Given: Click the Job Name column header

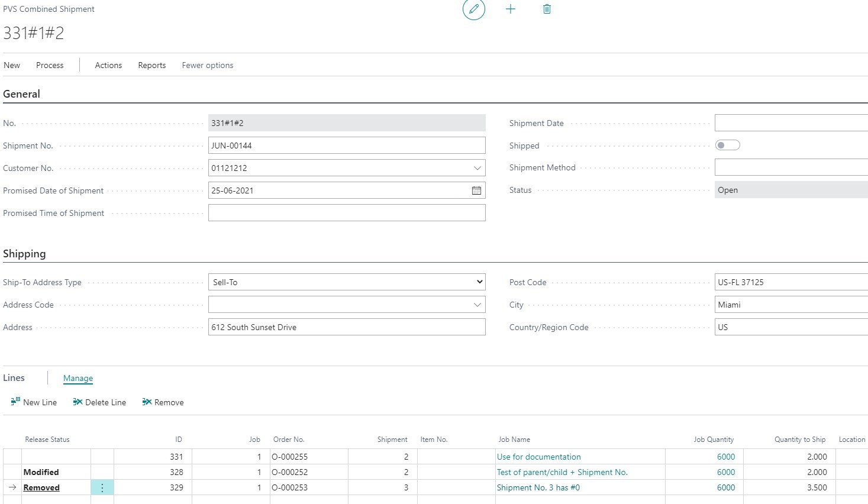Looking at the screenshot, I should pos(514,440).
